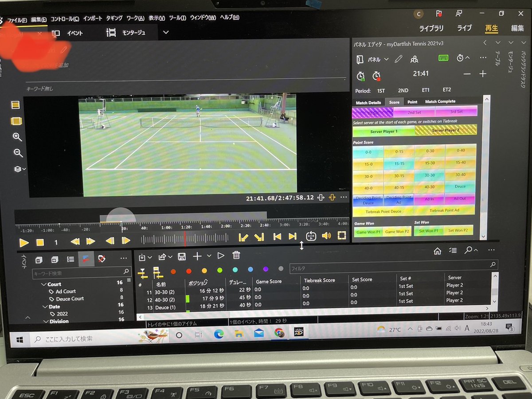The width and height of the screenshot is (532, 399).
Task: Jump to the next event marker
Action: pos(292,236)
